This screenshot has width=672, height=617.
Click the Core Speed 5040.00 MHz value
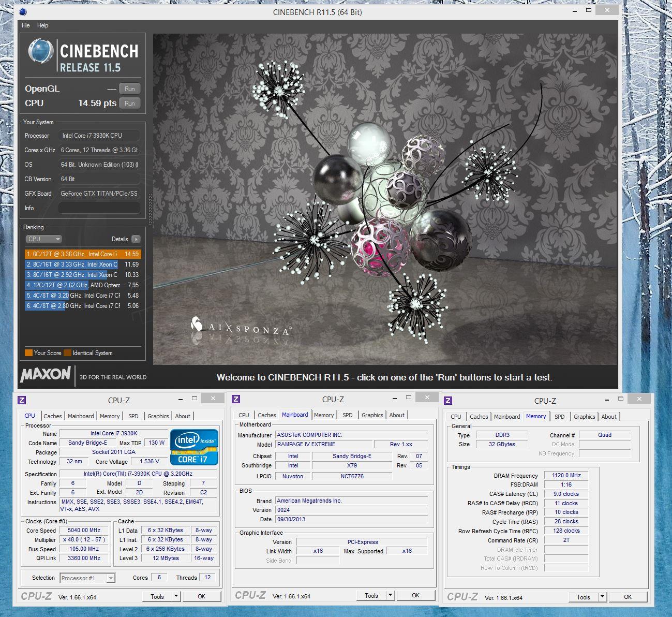tap(84, 530)
